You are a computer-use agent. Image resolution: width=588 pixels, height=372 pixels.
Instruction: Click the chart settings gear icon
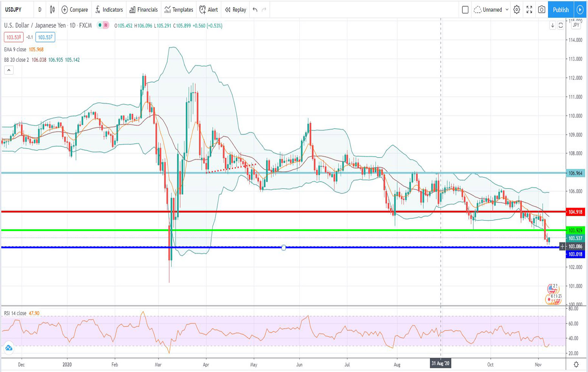(x=516, y=10)
